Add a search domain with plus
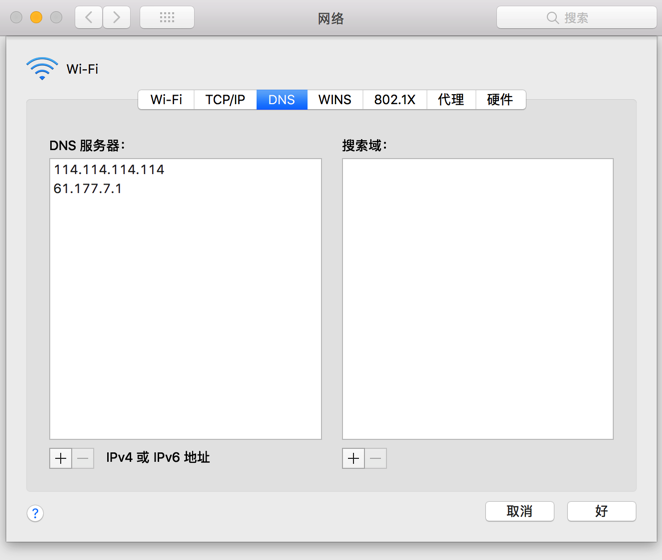Image resolution: width=662 pixels, height=560 pixels. 353,459
